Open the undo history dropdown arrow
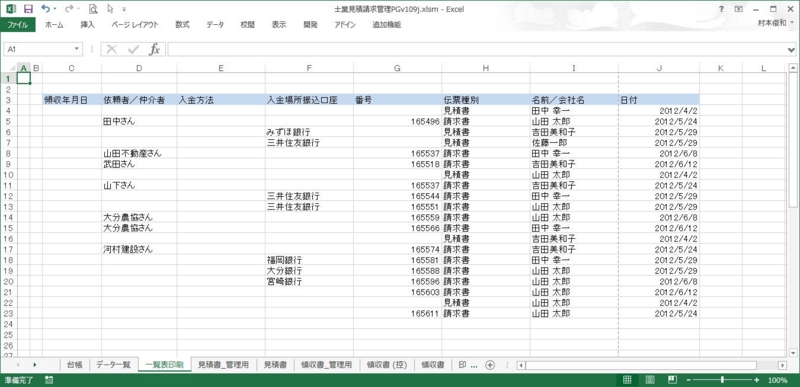 55,9
